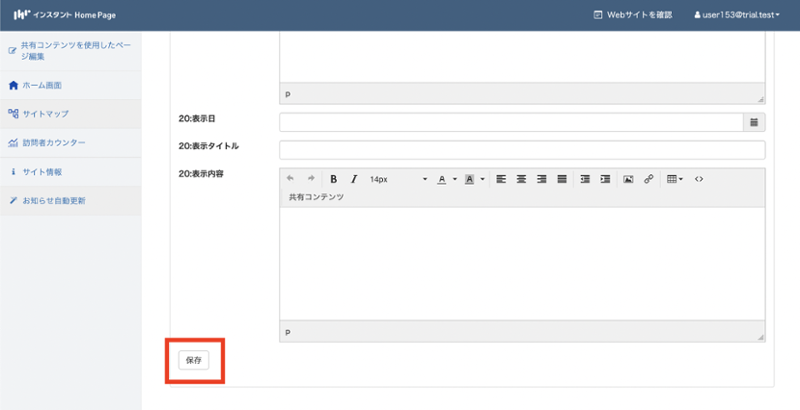Click the 20:表示タイトル input field
The width and height of the screenshot is (800, 410).
[521, 150]
